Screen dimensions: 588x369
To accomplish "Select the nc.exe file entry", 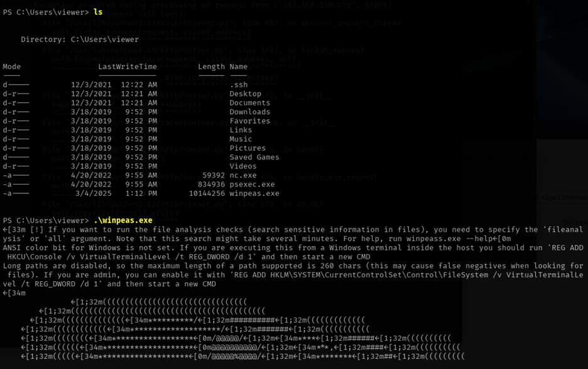I will (x=242, y=175).
